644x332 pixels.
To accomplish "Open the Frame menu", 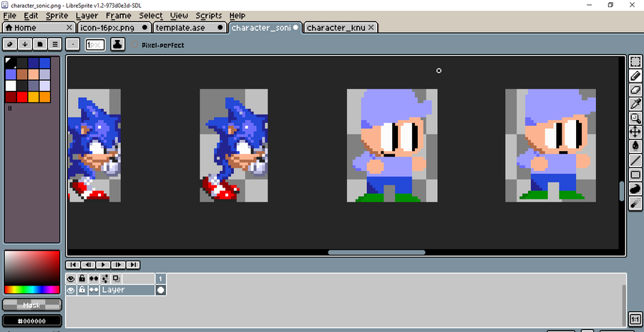I will 118,16.
